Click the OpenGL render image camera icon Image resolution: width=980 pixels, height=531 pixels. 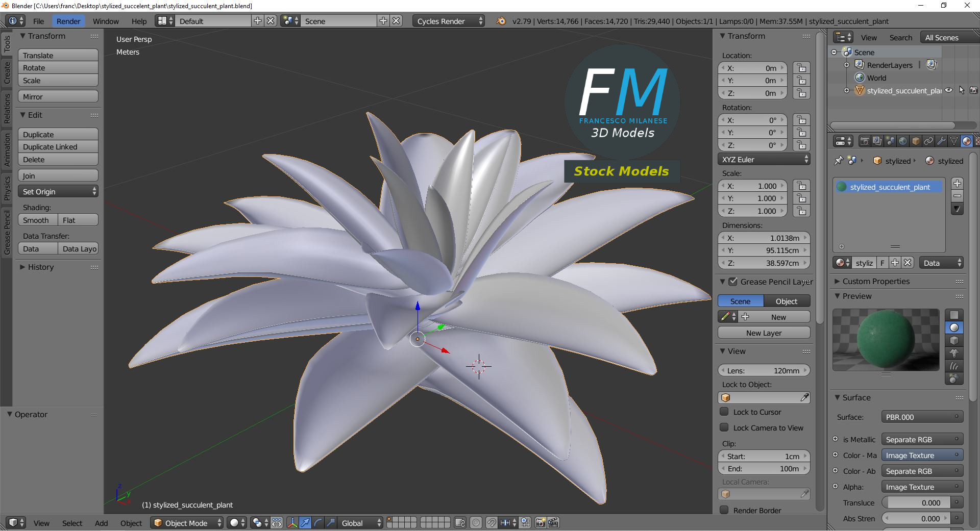(x=540, y=523)
